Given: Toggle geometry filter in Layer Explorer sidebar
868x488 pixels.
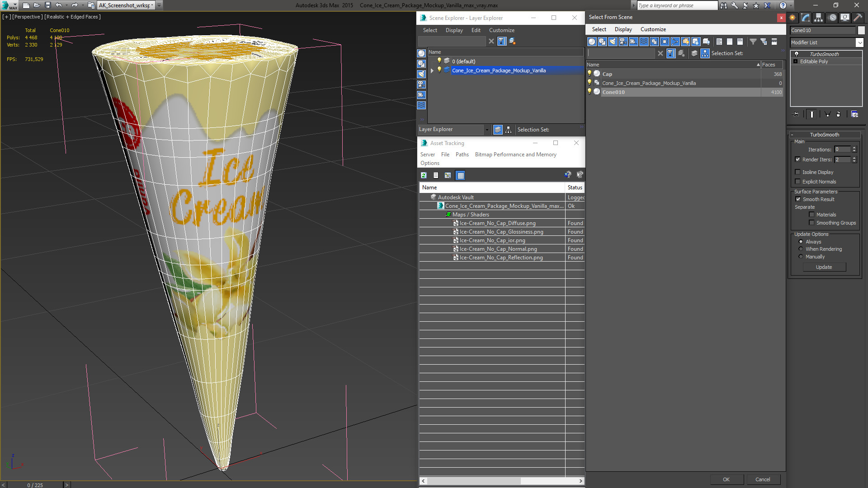Looking at the screenshot, I should pyautogui.click(x=421, y=53).
